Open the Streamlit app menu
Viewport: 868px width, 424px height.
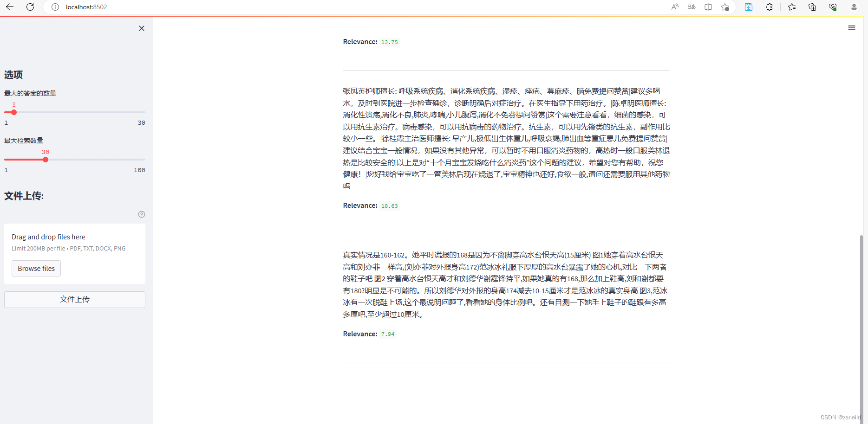(852, 28)
